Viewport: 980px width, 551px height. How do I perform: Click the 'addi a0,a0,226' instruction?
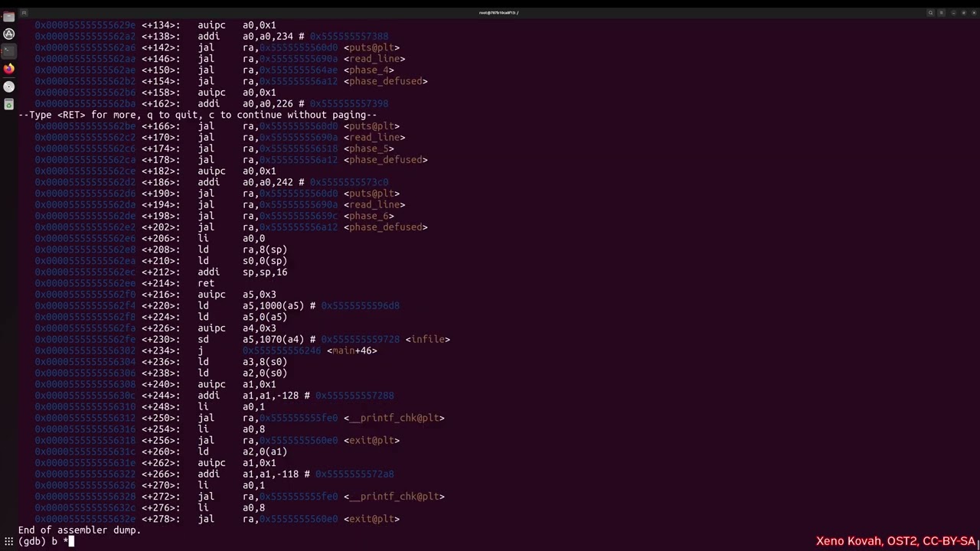[245, 103]
